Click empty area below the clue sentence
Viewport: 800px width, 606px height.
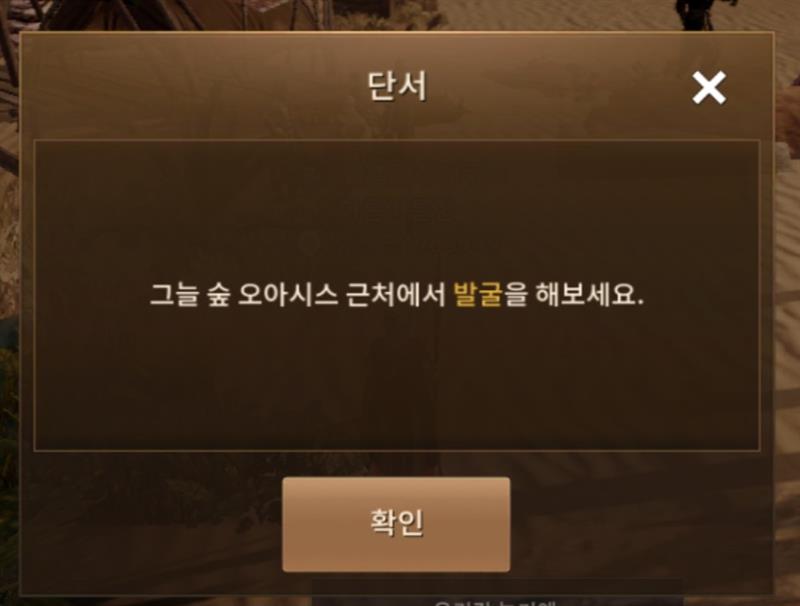[x=396, y=380]
